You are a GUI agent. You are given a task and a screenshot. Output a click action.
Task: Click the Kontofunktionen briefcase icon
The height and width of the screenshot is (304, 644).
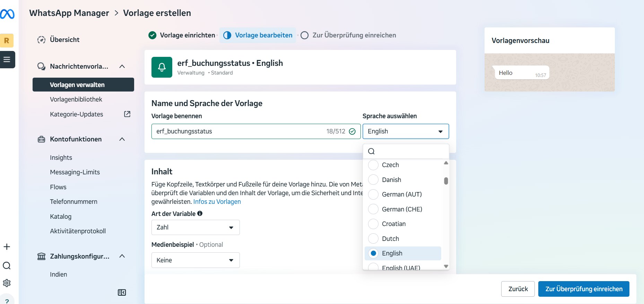[41, 139]
